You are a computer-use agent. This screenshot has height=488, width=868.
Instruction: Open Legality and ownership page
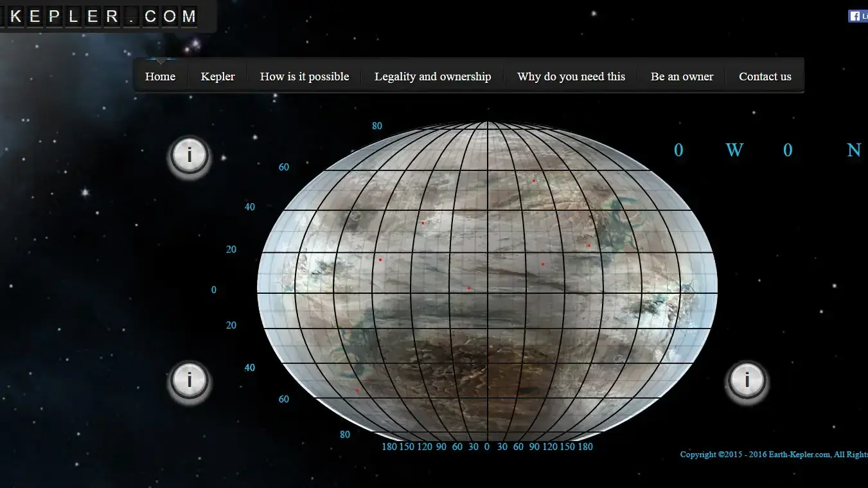(x=432, y=77)
